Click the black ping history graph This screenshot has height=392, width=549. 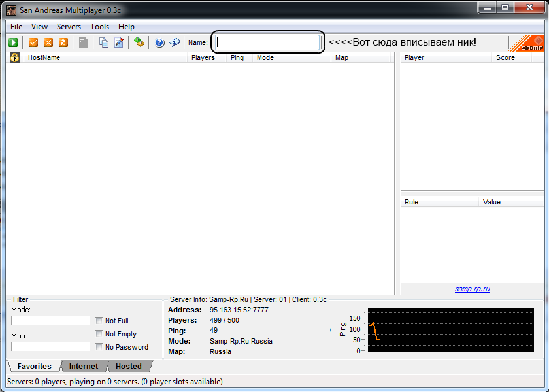click(451, 330)
